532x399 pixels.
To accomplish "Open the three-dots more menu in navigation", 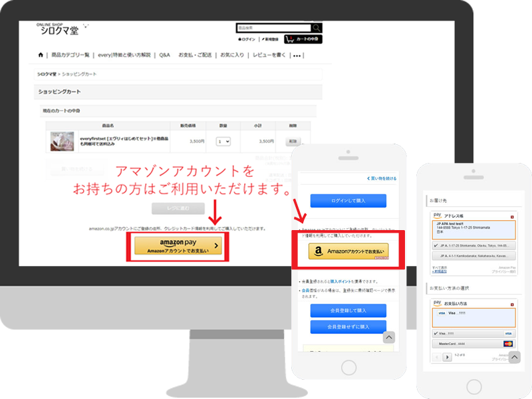I will point(297,56).
